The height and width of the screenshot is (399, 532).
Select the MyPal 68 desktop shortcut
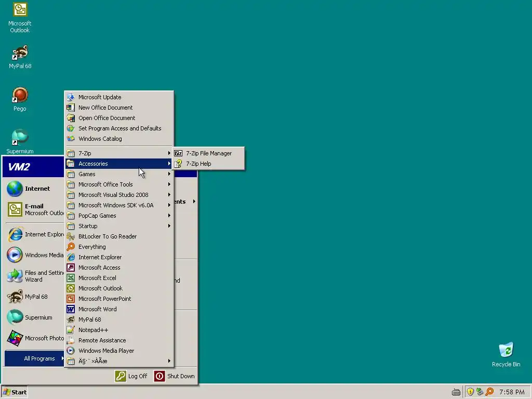(20, 57)
